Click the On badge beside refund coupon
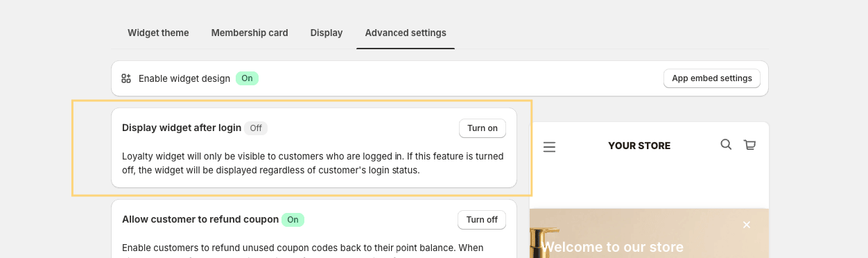This screenshot has height=258, width=868. (x=293, y=220)
